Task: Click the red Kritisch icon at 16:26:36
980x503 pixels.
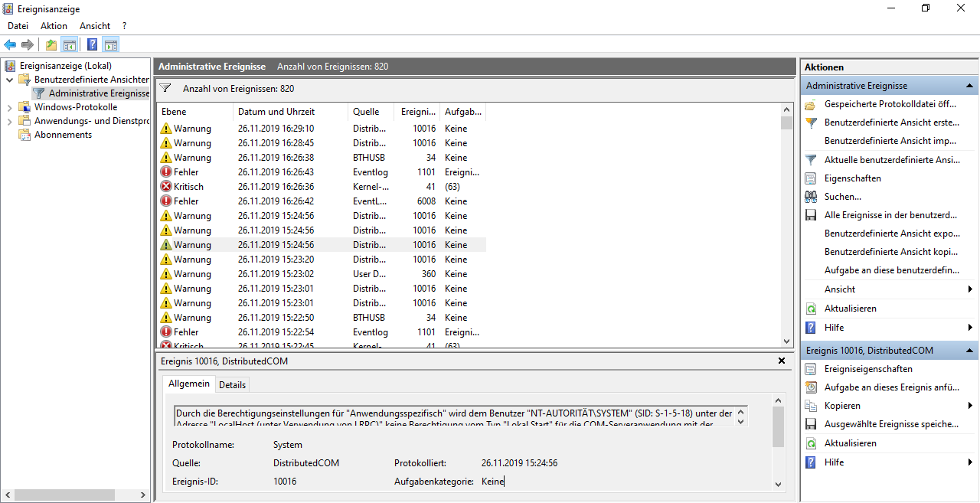Action: pos(166,187)
